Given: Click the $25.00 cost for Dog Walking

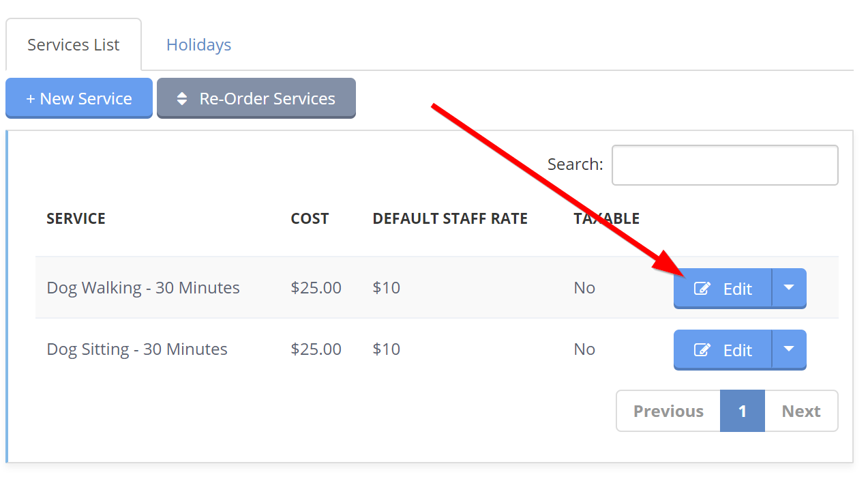Looking at the screenshot, I should pos(316,287).
